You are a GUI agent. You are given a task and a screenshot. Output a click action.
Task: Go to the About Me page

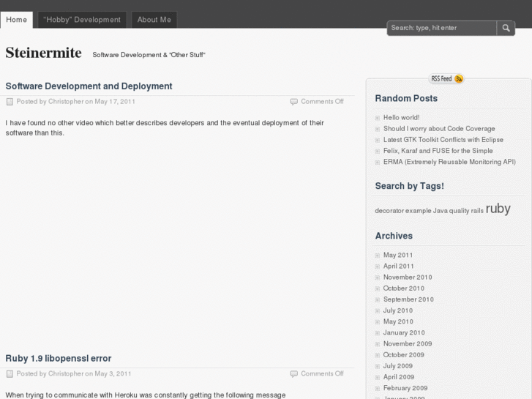coord(154,20)
